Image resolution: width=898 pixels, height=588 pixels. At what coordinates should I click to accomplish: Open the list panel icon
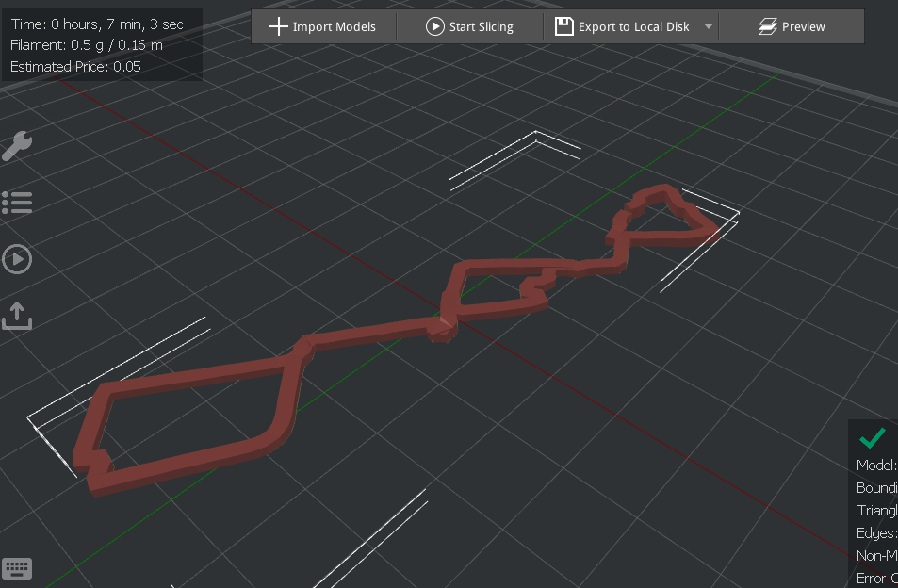coord(17,203)
